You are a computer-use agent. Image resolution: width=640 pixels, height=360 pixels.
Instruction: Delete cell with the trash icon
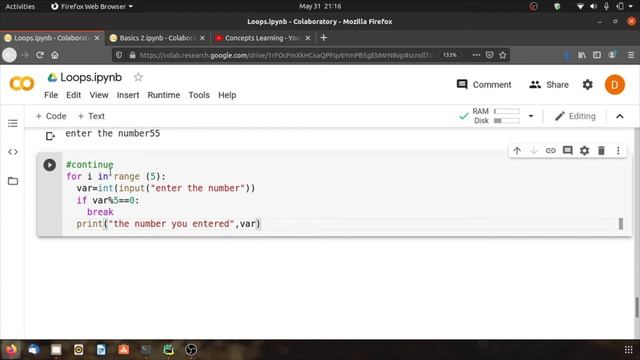click(x=601, y=151)
